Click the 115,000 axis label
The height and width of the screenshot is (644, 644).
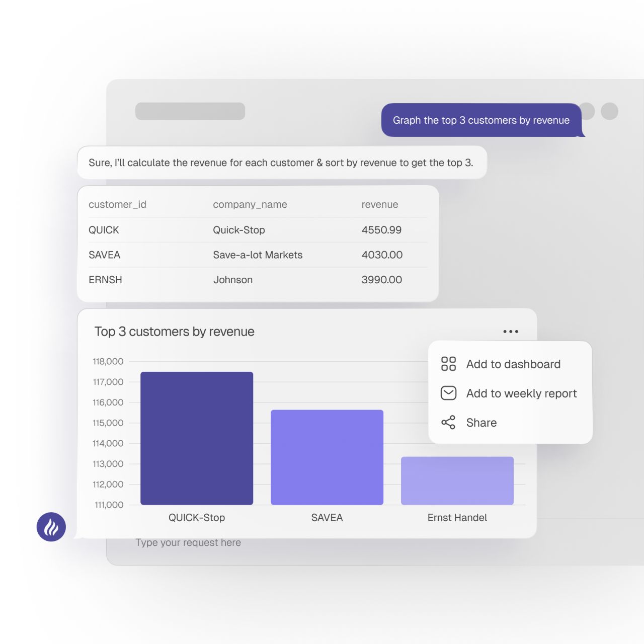(x=108, y=423)
